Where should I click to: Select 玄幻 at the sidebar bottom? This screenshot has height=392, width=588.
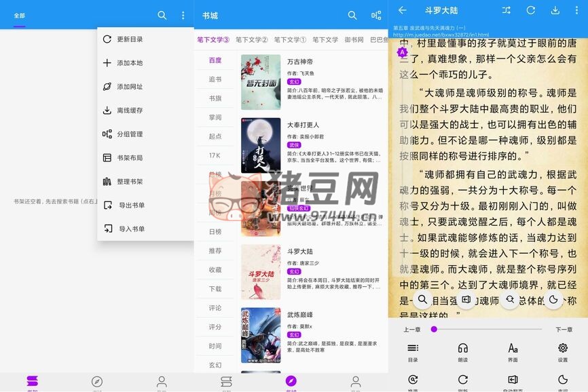coord(215,365)
